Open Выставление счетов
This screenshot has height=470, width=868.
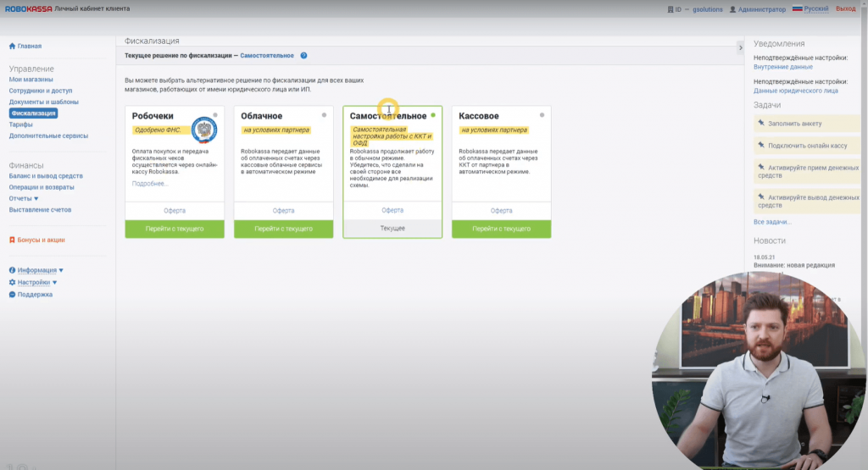click(40, 209)
